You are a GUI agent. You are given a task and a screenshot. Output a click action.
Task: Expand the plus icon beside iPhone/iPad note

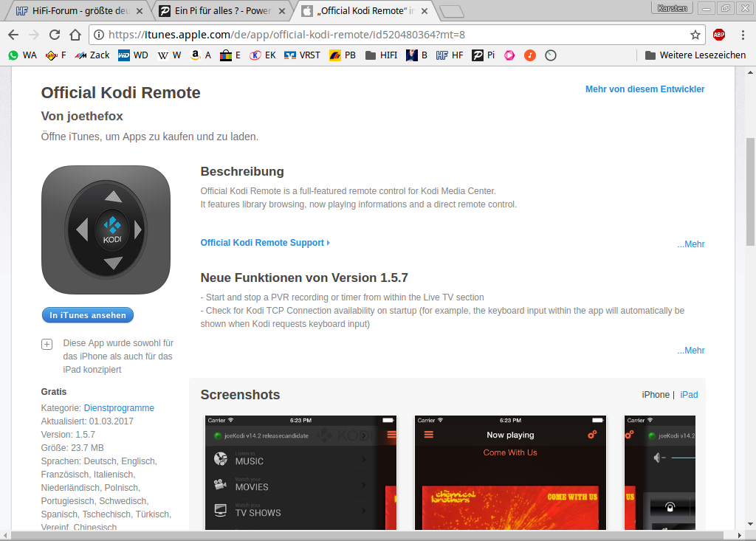47,344
